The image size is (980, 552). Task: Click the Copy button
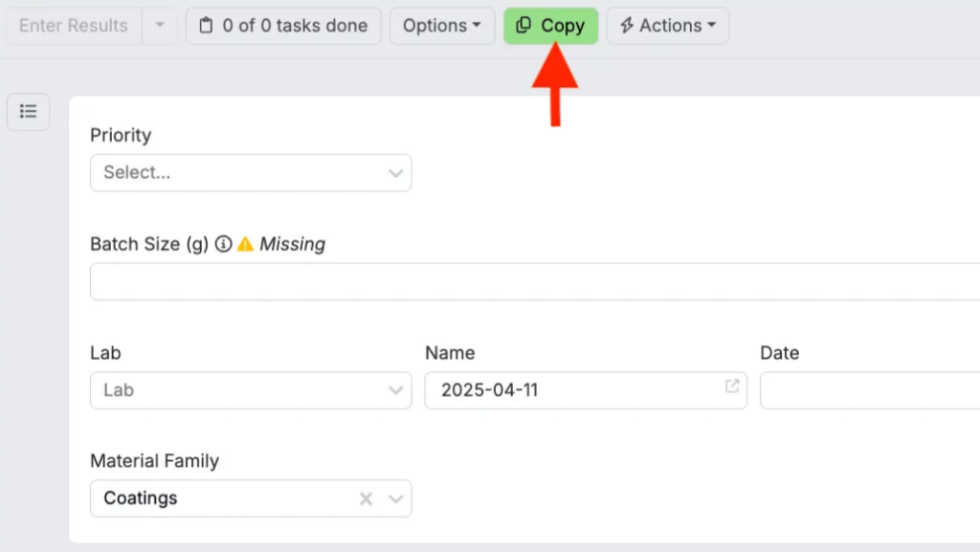click(550, 26)
